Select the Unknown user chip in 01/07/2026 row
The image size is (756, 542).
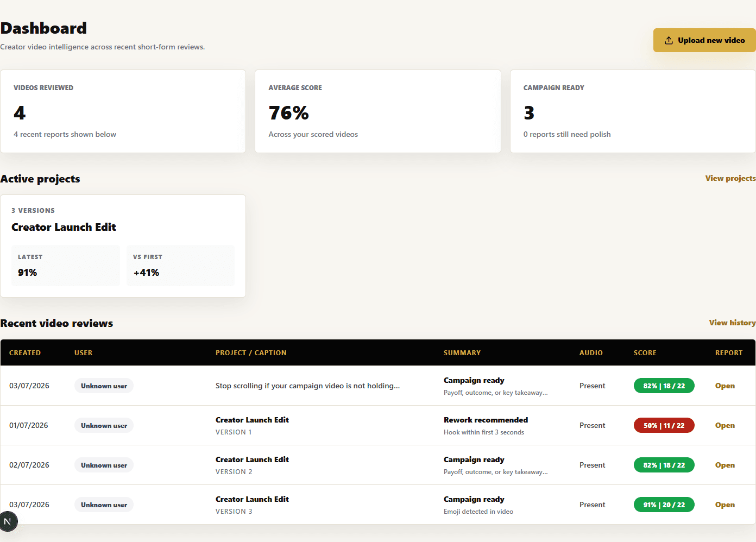(104, 425)
